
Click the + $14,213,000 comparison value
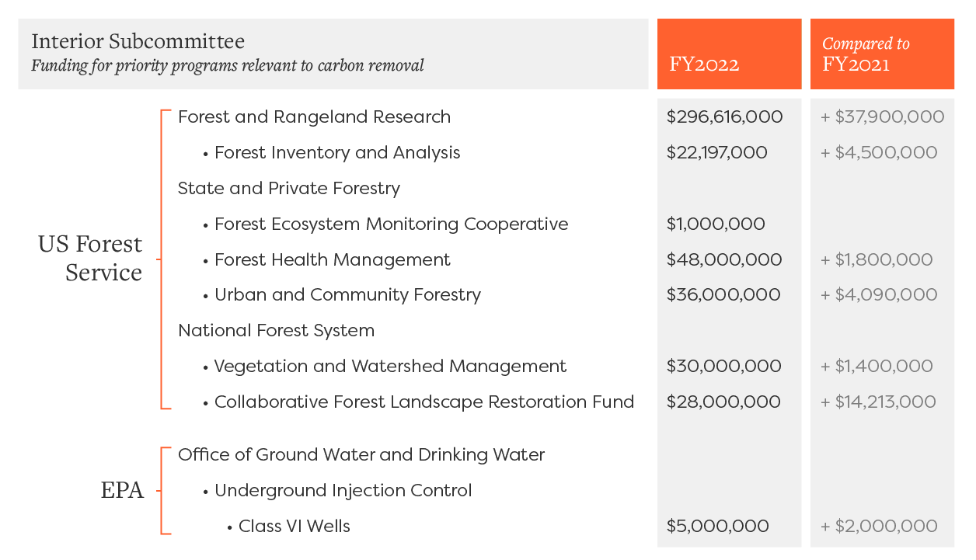(x=878, y=402)
